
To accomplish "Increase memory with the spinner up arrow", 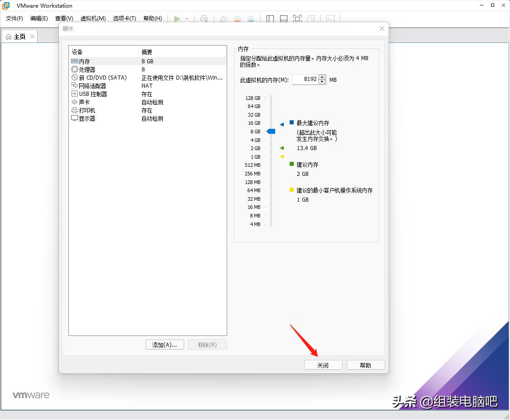I will point(322,77).
